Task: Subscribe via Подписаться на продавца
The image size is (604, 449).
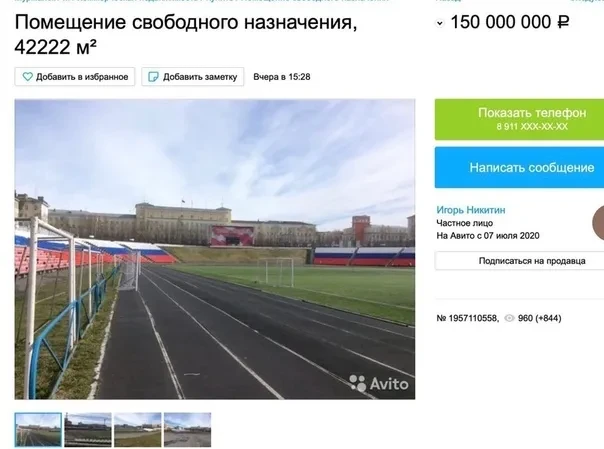Action: pos(519,261)
